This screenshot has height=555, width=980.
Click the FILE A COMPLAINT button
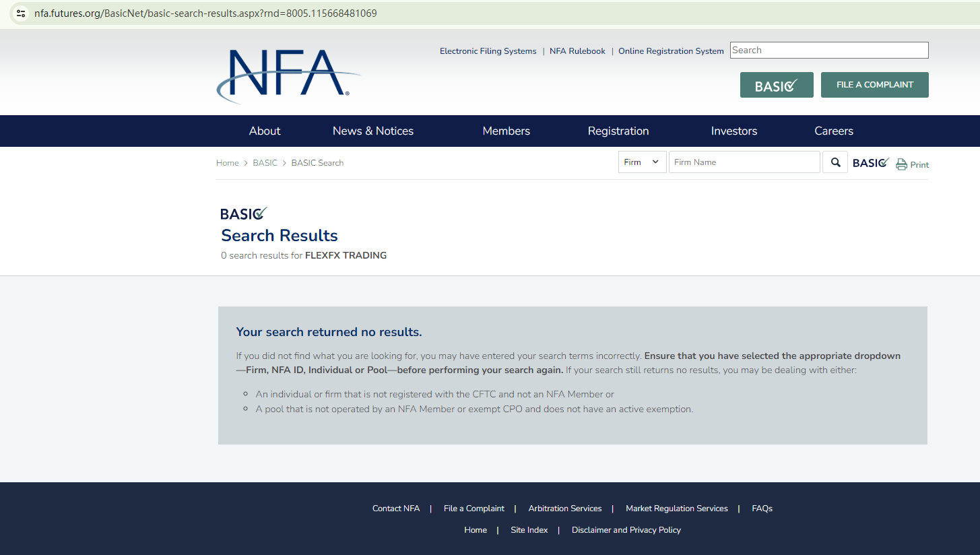[x=874, y=85]
